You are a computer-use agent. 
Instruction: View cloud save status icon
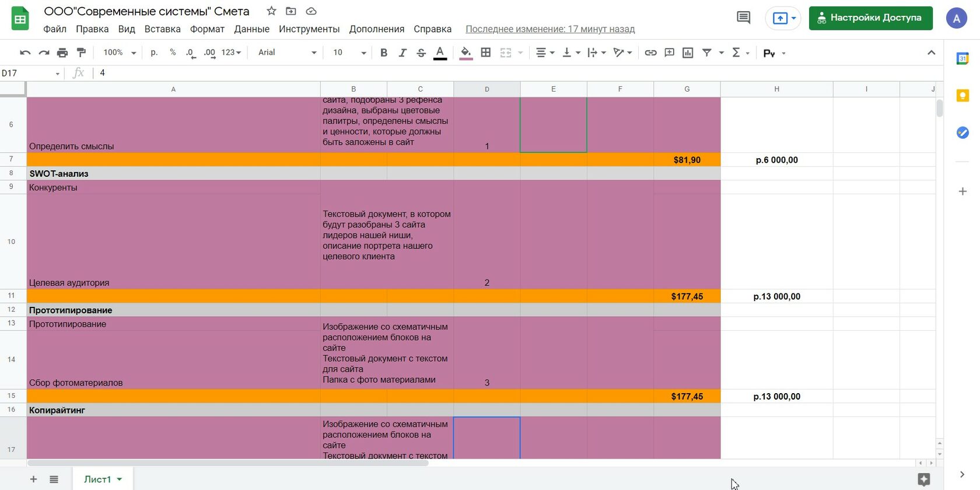tap(311, 11)
